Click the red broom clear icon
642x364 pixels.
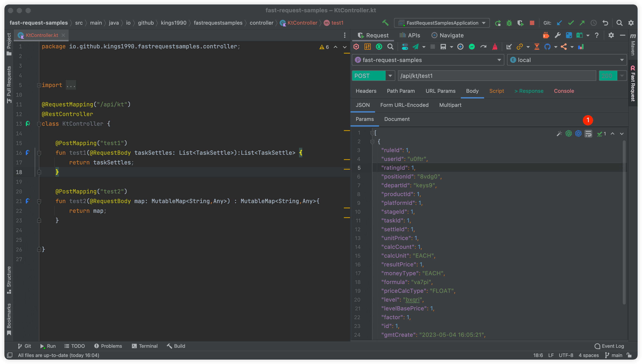[495, 47]
